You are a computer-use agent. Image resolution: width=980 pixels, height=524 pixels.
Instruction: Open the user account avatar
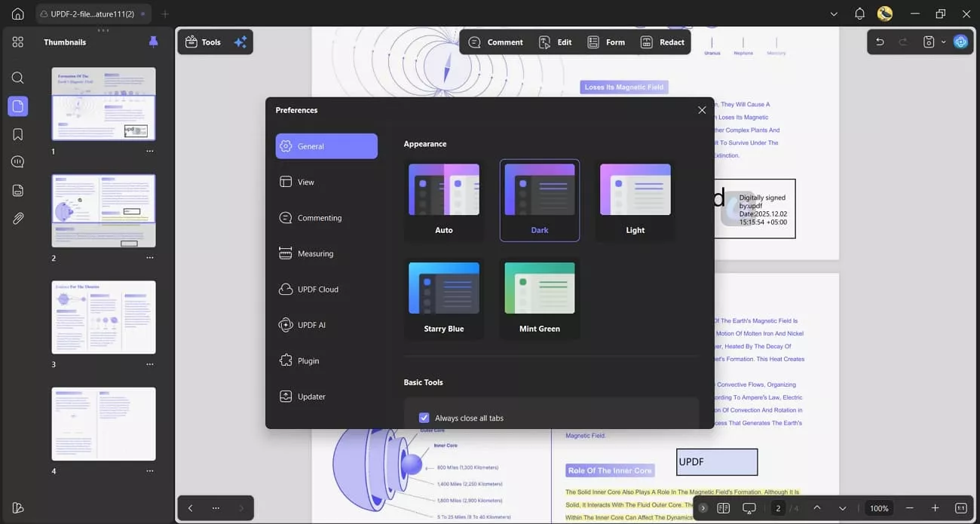click(885, 14)
